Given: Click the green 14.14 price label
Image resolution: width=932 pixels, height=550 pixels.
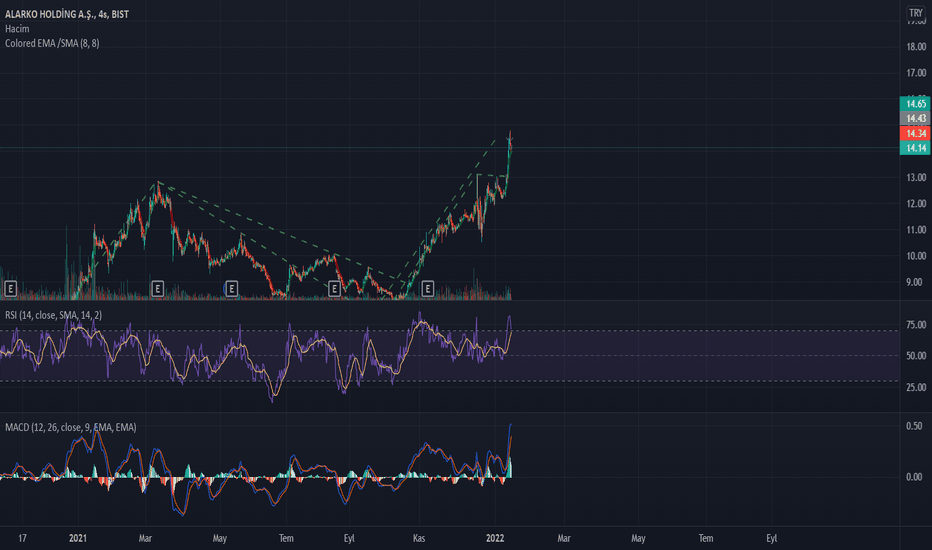Looking at the screenshot, I should [915, 147].
